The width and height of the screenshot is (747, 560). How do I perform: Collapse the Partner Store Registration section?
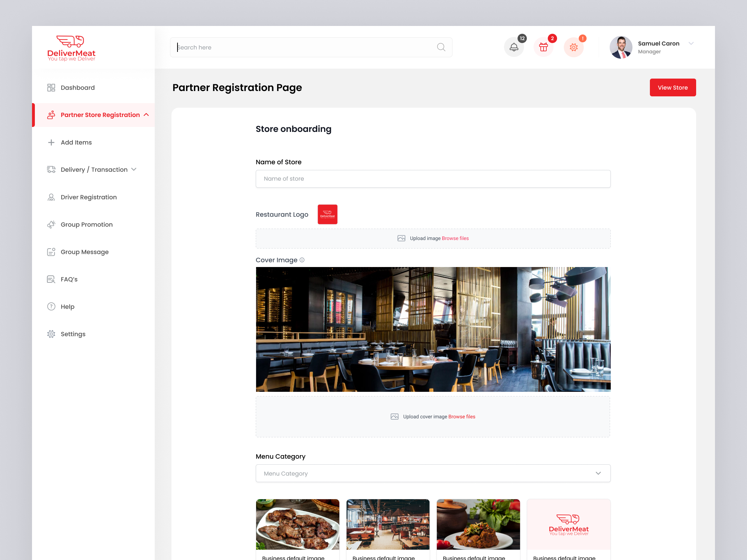pos(146,115)
